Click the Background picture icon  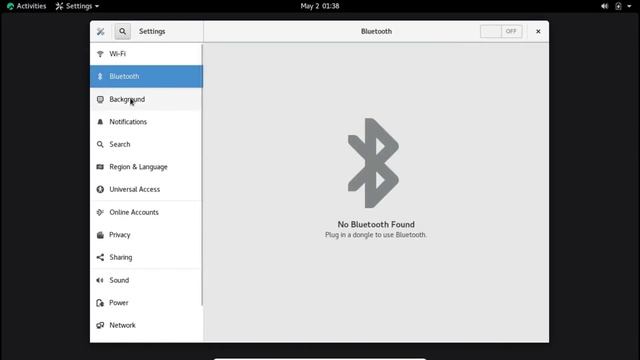(100, 99)
